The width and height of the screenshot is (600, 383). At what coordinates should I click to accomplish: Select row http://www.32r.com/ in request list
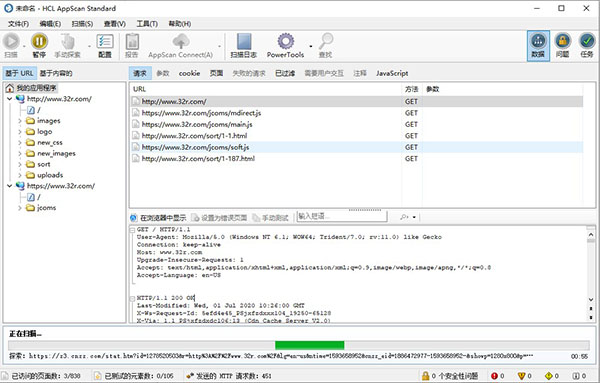(356, 101)
